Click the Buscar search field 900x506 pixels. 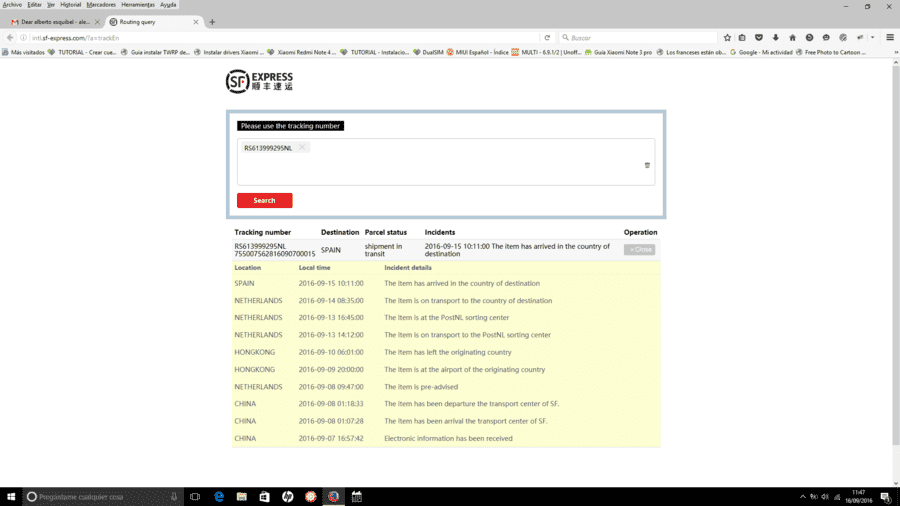tap(637, 38)
